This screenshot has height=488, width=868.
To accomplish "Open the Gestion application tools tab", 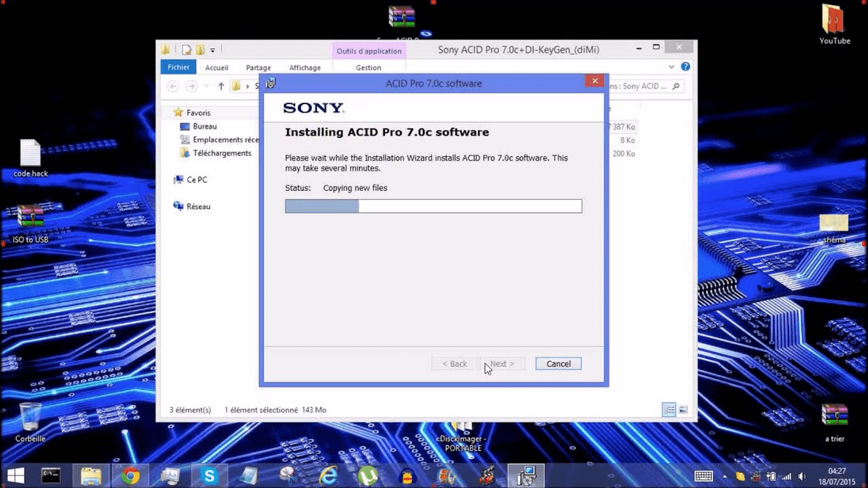I will (x=368, y=67).
